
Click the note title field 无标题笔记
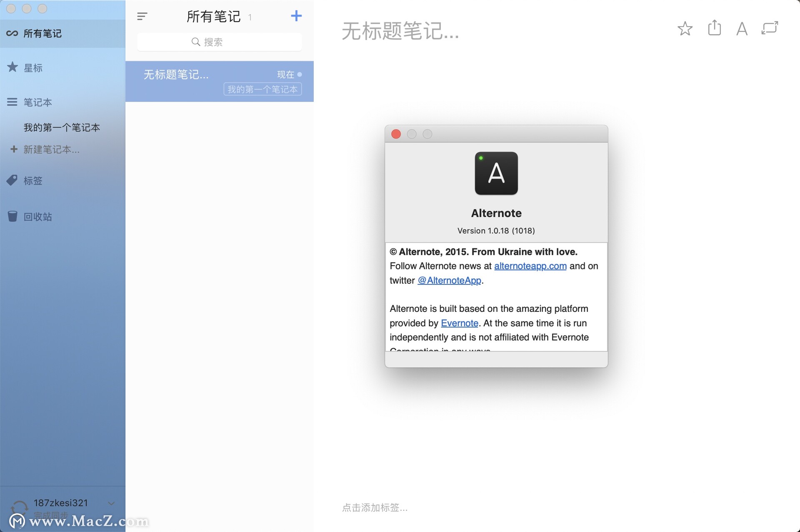click(x=400, y=31)
